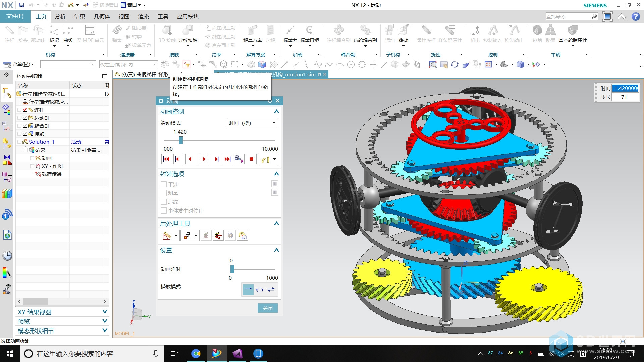This screenshot has height=362, width=644.
Task: Expand the 模态形状细节 panel
Action: (x=105, y=330)
